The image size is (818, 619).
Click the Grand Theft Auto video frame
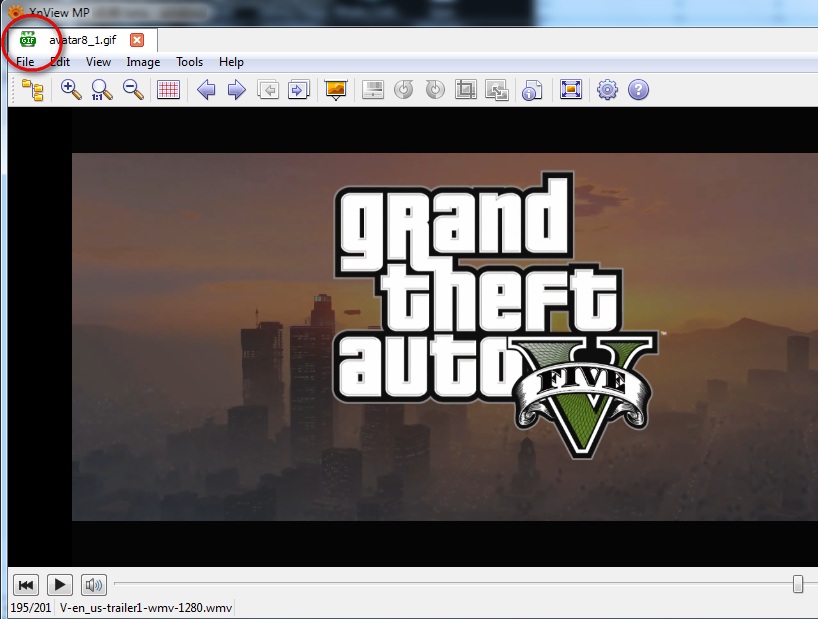(x=444, y=336)
